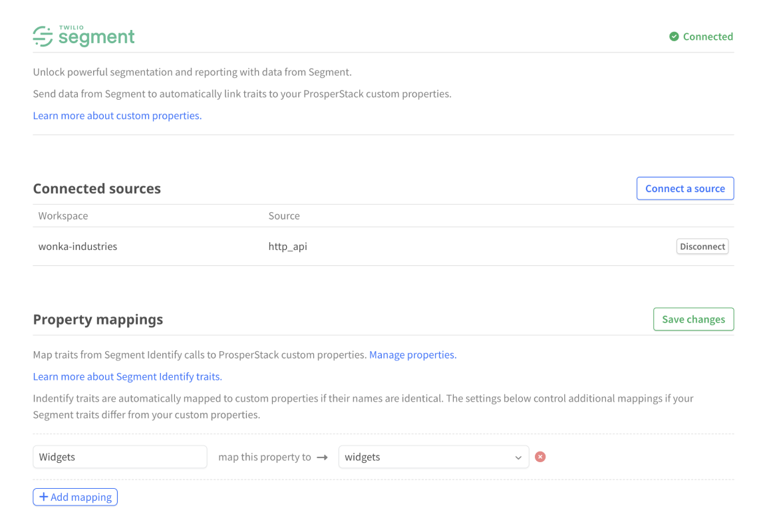The height and width of the screenshot is (532, 767).
Task: Open the Manage properties link
Action: coord(413,354)
